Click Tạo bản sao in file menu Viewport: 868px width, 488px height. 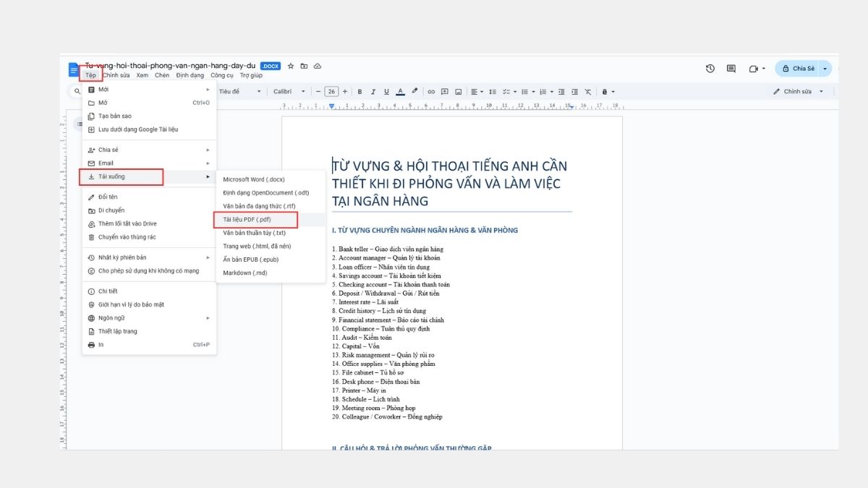[x=148, y=116]
